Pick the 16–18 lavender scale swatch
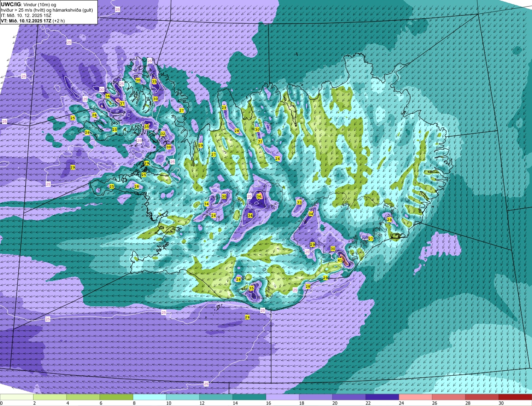The width and height of the screenshot is (532, 406). pyautogui.click(x=283, y=397)
